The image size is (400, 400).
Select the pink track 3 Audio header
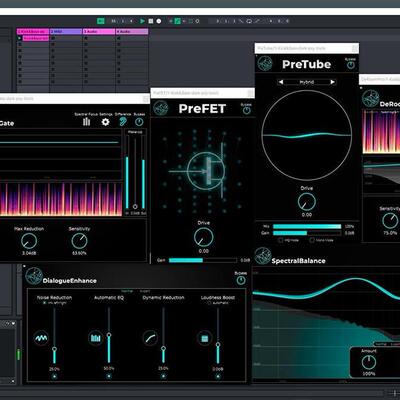99,32
